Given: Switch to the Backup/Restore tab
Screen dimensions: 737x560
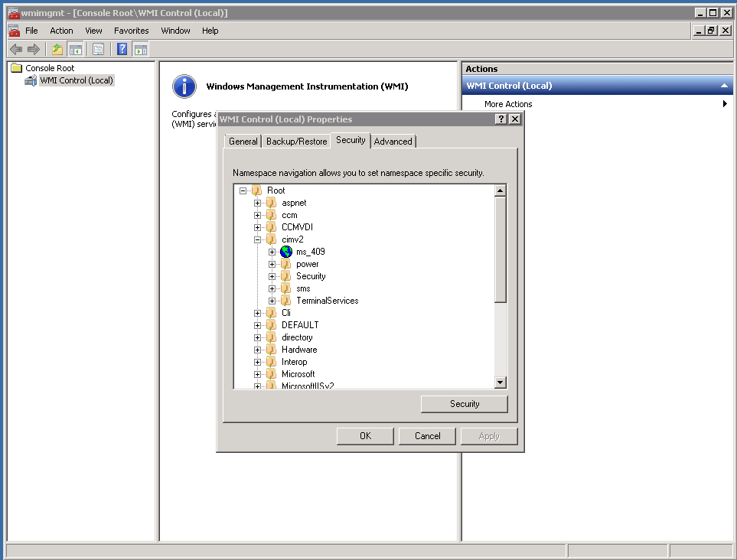Looking at the screenshot, I should (297, 142).
